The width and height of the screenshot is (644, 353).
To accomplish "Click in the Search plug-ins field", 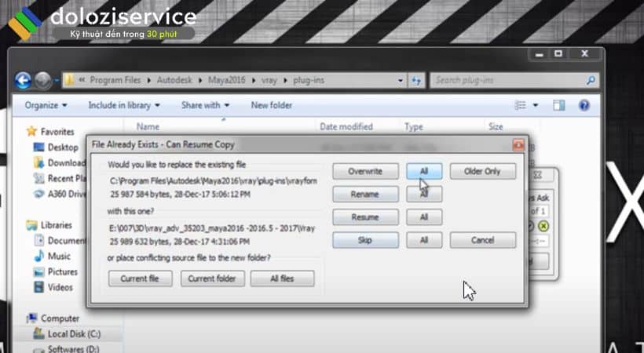I will click(507, 80).
